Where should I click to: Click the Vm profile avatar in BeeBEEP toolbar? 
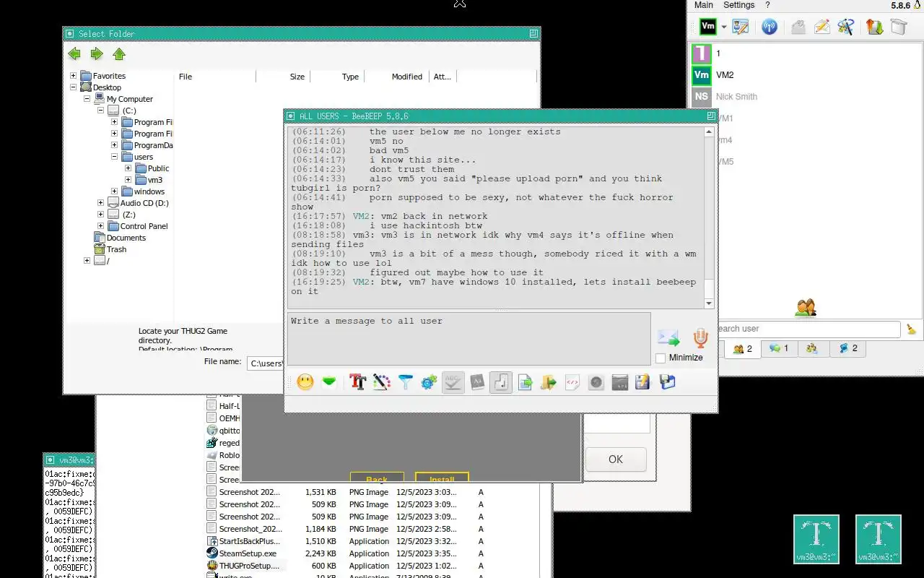pos(708,27)
